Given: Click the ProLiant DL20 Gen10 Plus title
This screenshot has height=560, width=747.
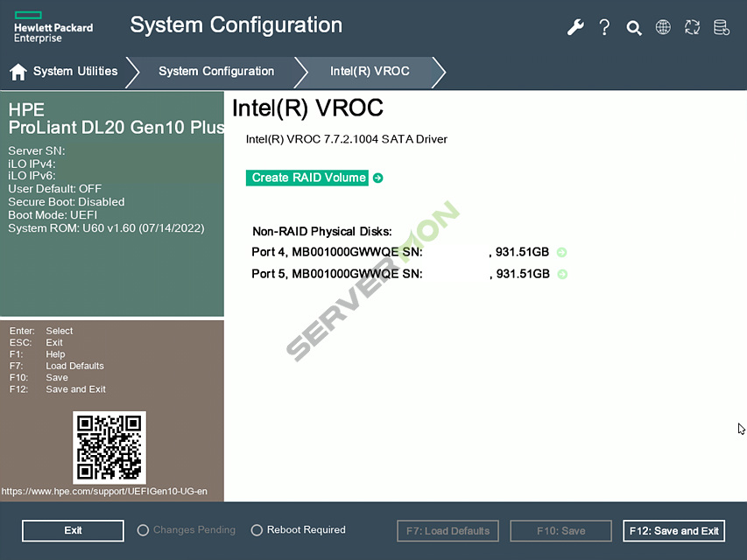Looking at the screenshot, I should [116, 128].
